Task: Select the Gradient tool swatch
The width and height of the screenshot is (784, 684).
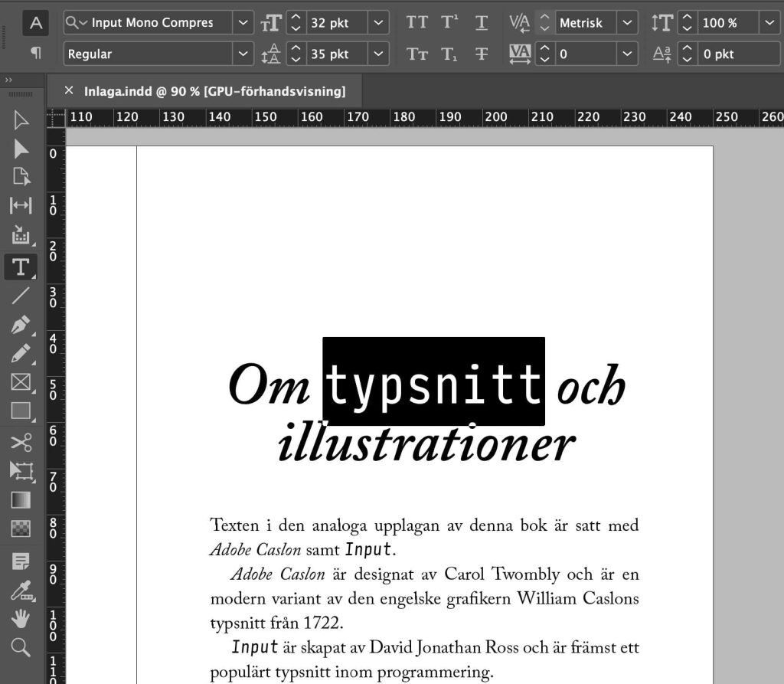Action: [x=21, y=499]
